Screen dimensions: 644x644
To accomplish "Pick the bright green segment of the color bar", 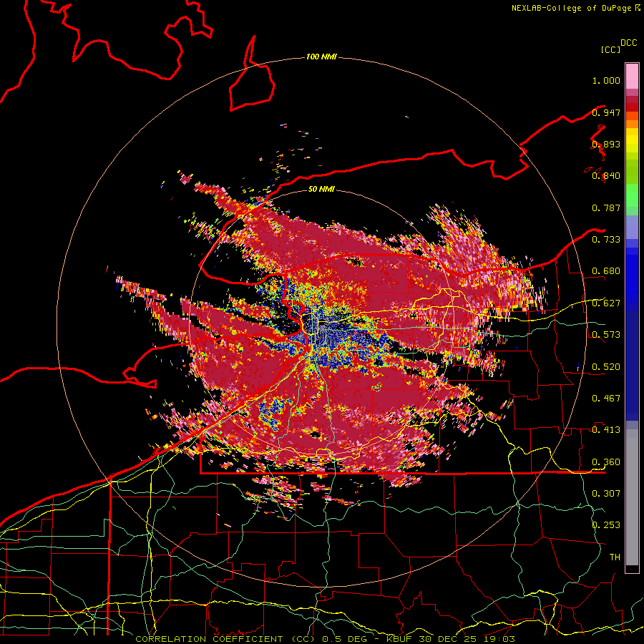I will 632,195.
